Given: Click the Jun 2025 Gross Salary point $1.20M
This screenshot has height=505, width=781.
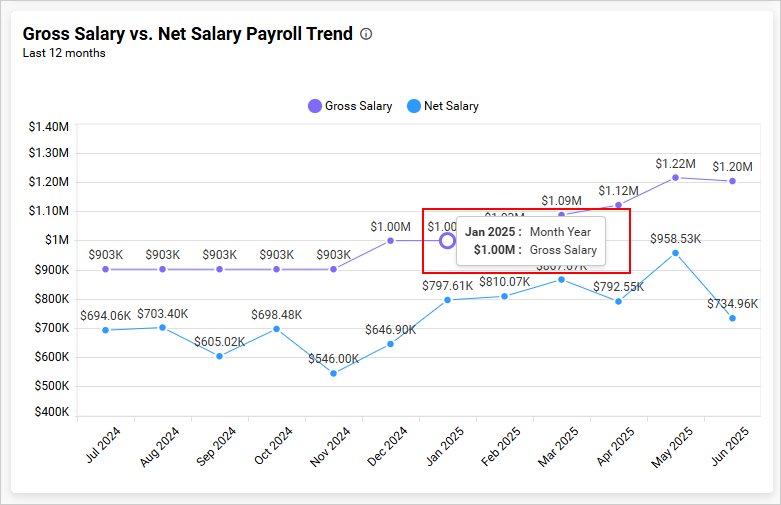Looking at the screenshot, I should (x=732, y=181).
